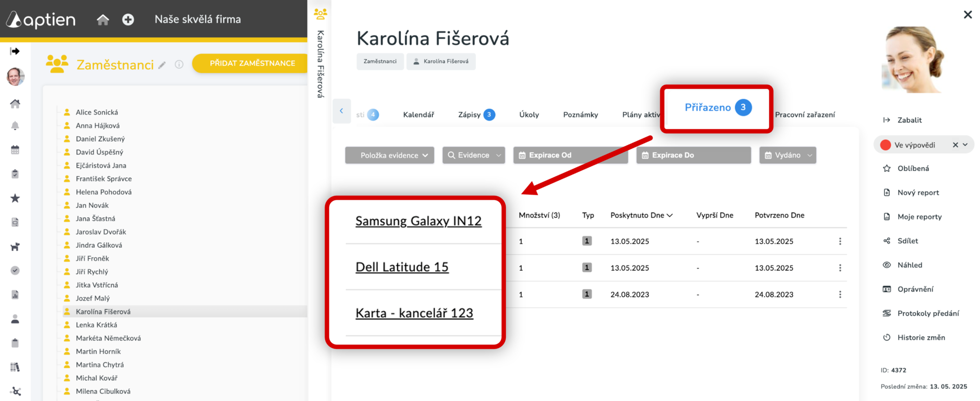The height and width of the screenshot is (401, 980).
Task: Open calendar icon in left sidebar
Action: (x=15, y=150)
